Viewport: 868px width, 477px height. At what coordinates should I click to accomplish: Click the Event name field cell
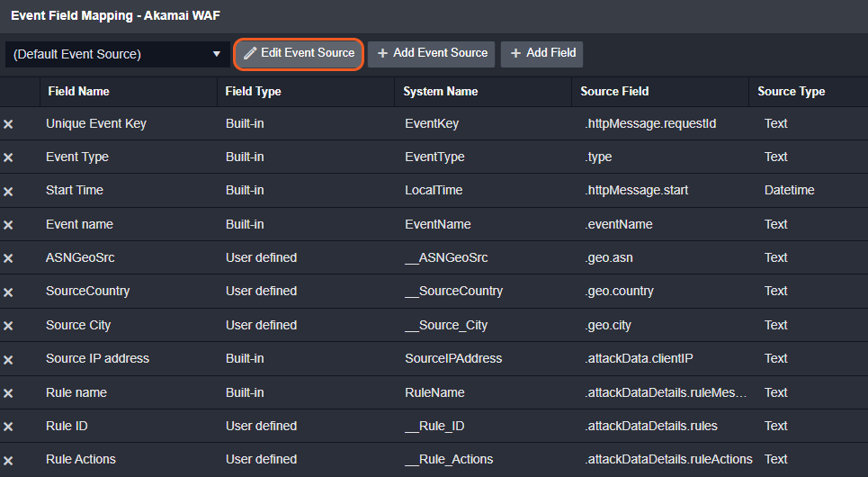click(x=79, y=224)
